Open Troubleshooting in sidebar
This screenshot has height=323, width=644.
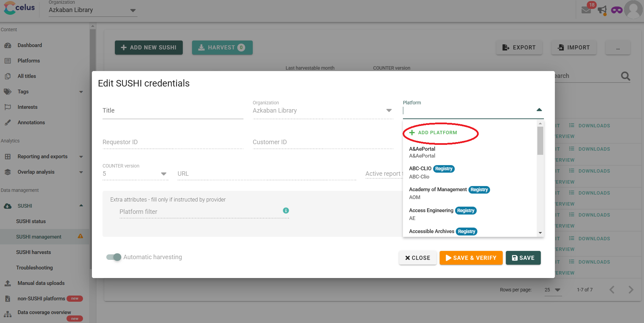pos(34,268)
